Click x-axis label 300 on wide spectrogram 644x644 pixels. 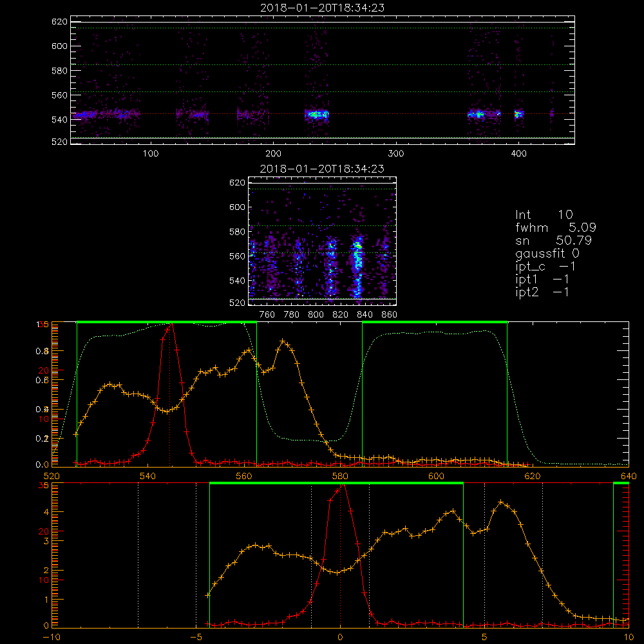pyautogui.click(x=396, y=154)
